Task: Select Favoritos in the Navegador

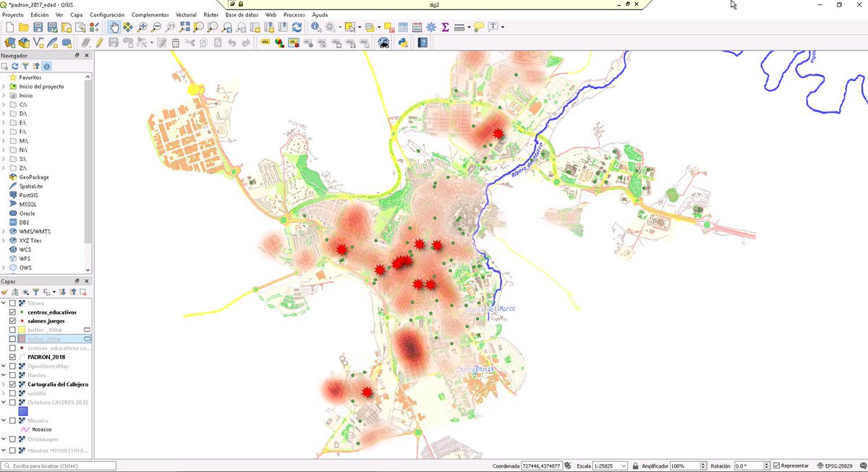Action: coord(30,77)
